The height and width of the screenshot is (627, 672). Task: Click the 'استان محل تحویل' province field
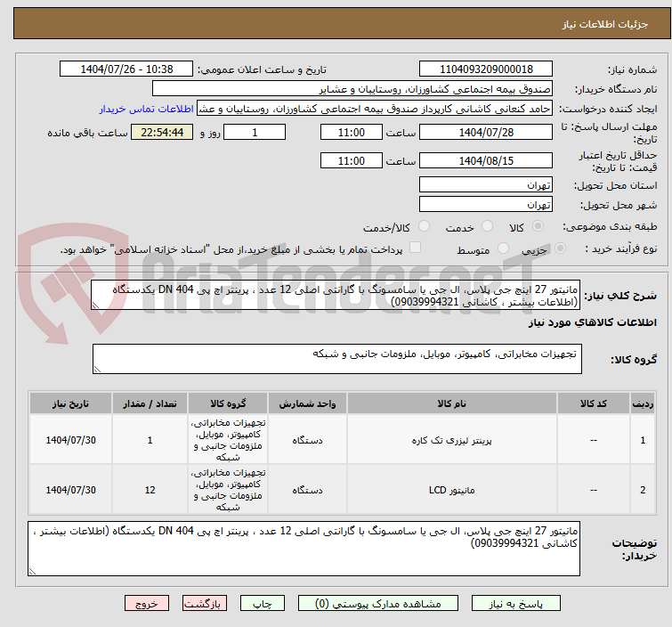click(x=485, y=185)
